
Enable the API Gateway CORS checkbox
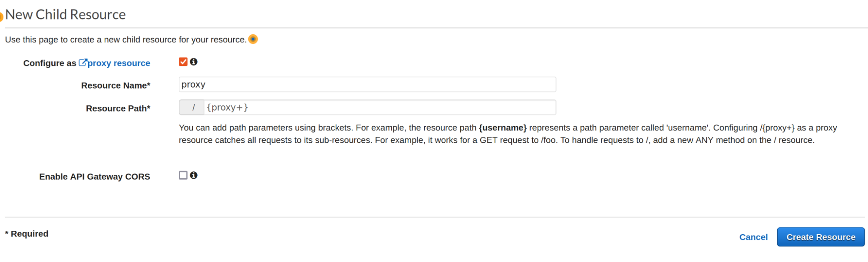(x=183, y=175)
